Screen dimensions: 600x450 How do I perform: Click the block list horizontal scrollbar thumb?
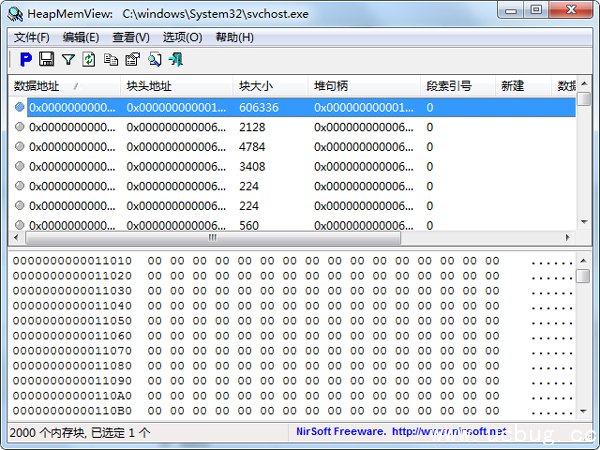click(212, 239)
